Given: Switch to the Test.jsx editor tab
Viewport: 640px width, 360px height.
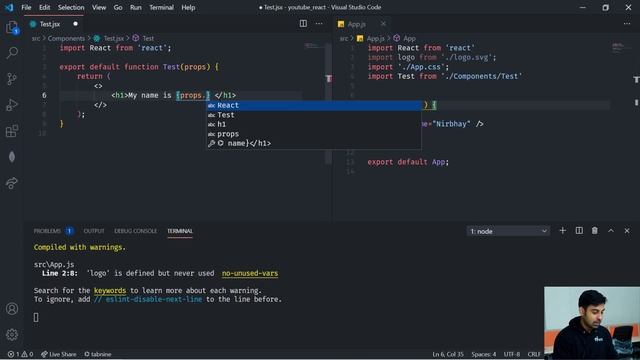Looking at the screenshot, I should tap(53, 24).
